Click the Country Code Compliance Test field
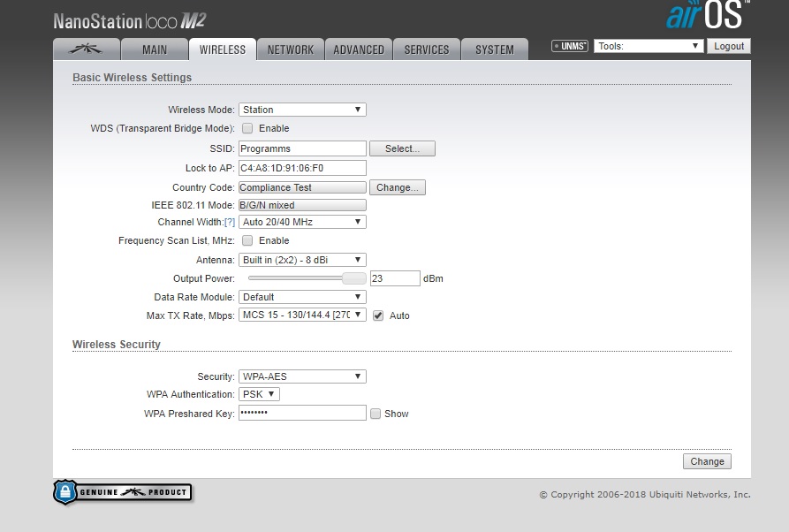The image size is (789, 532). [302, 187]
